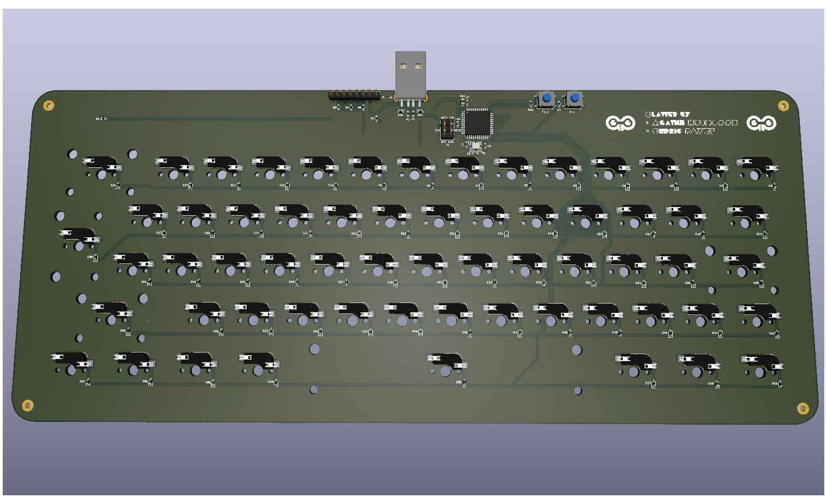Select the small crystal below the microcontroller

pyautogui.click(x=476, y=146)
